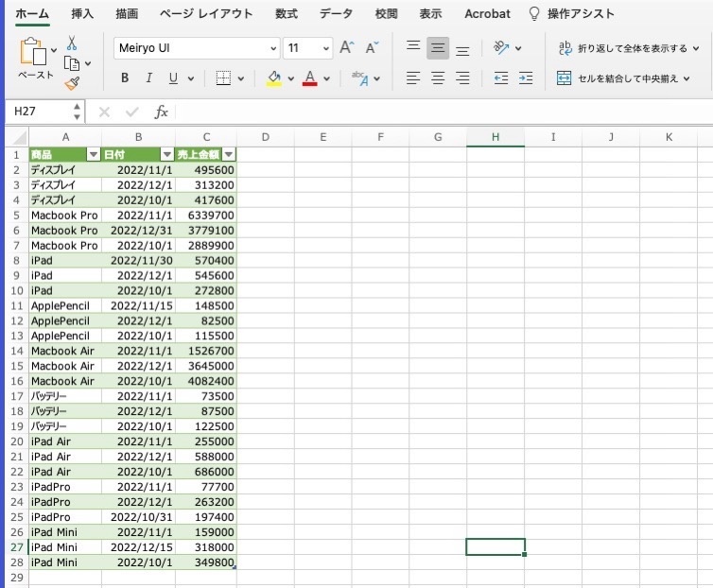Expand underline style arrow
The width and height of the screenshot is (713, 588).
coord(191,78)
